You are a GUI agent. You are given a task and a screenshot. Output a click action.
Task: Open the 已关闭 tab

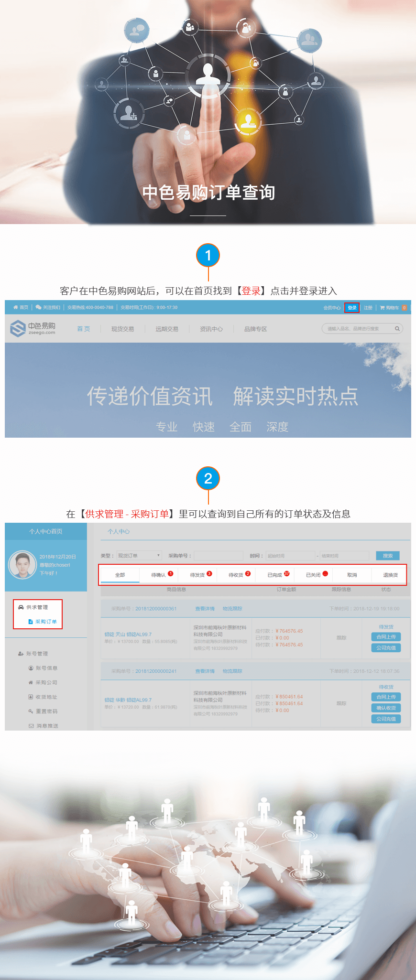[x=313, y=575]
